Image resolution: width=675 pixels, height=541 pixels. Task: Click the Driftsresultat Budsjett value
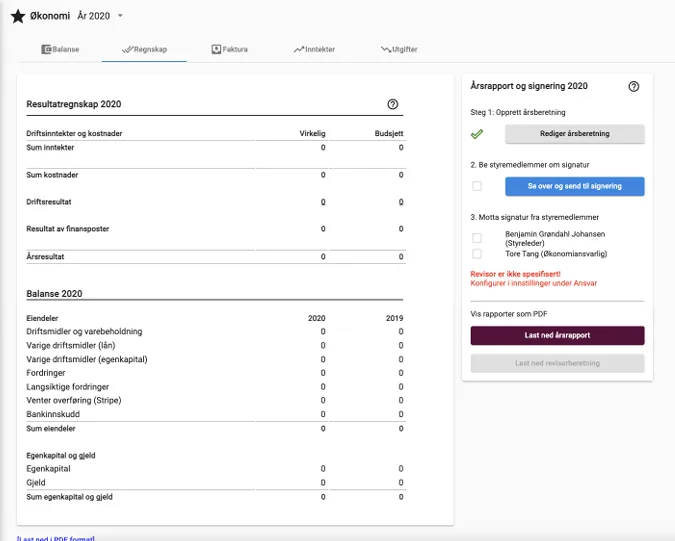click(401, 202)
